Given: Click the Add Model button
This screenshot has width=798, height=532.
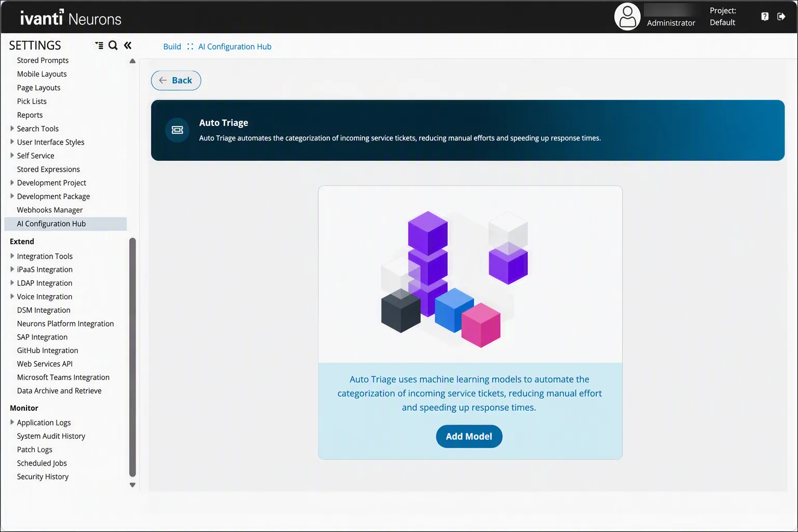Looking at the screenshot, I should pyautogui.click(x=469, y=437).
